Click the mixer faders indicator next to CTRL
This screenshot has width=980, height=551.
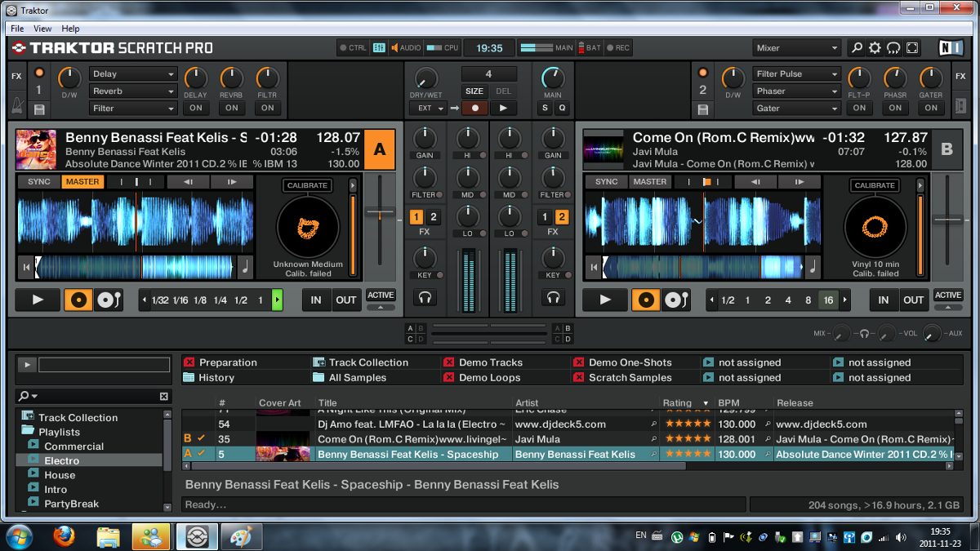click(x=379, y=48)
